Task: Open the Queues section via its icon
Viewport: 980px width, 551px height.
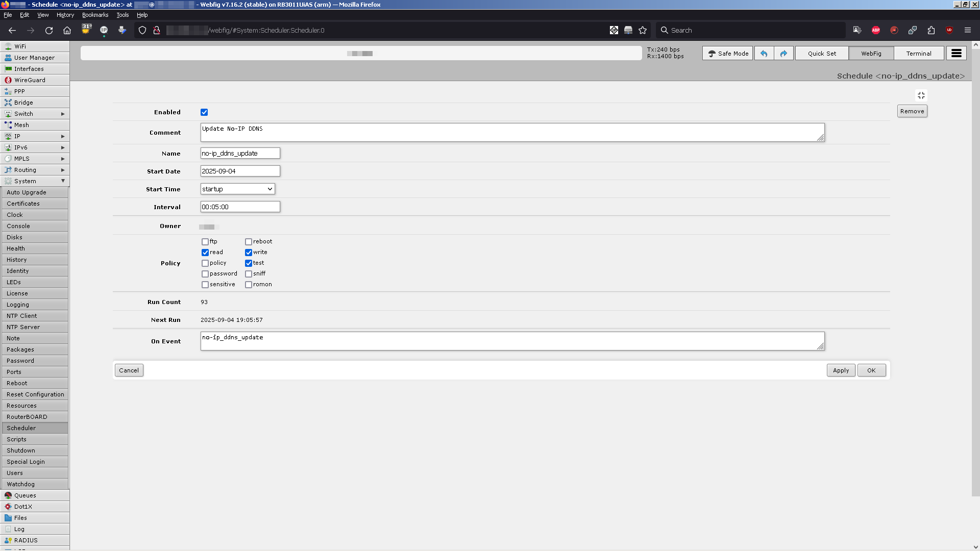Action: click(8, 495)
